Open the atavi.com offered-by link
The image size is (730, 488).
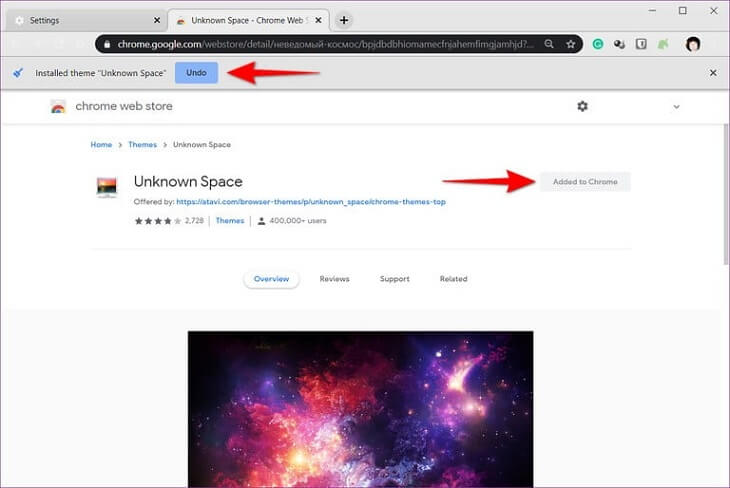pos(311,202)
